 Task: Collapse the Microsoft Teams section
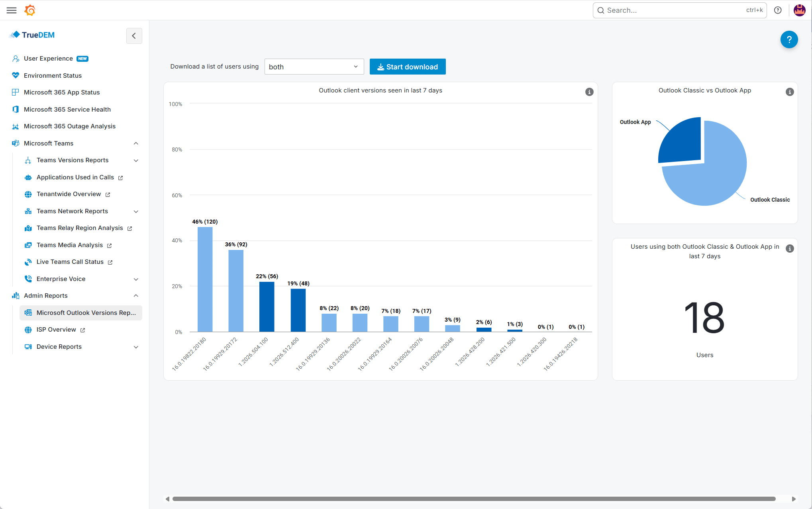[x=136, y=143]
